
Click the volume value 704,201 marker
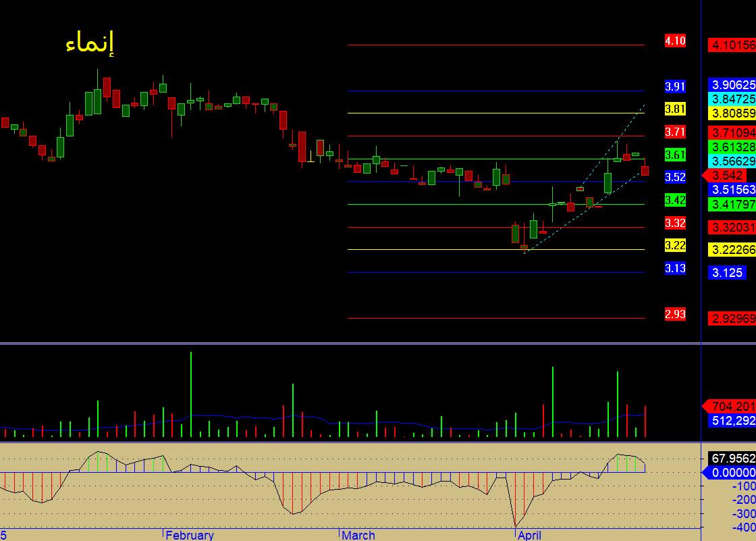(729, 407)
